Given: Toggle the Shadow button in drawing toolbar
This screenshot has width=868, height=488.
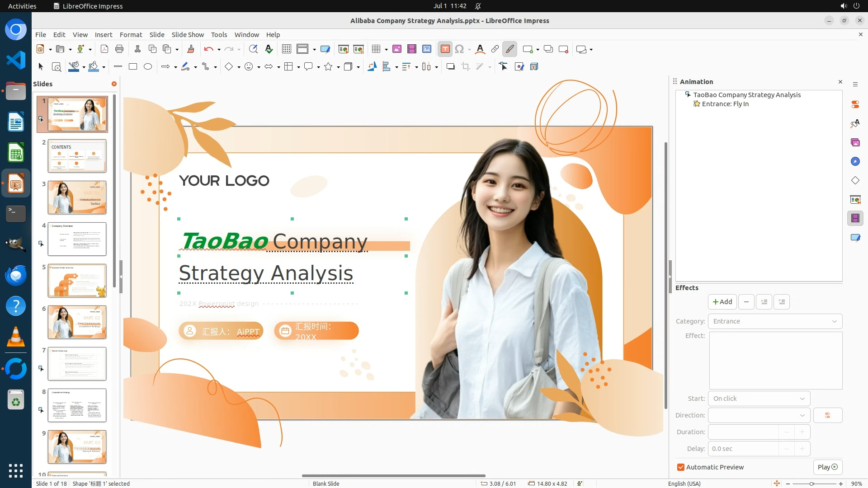Looking at the screenshot, I should click(x=450, y=67).
